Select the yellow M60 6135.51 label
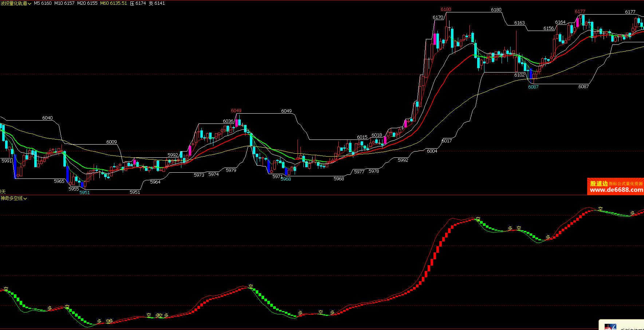The height and width of the screenshot is (330, 644). [113, 3]
